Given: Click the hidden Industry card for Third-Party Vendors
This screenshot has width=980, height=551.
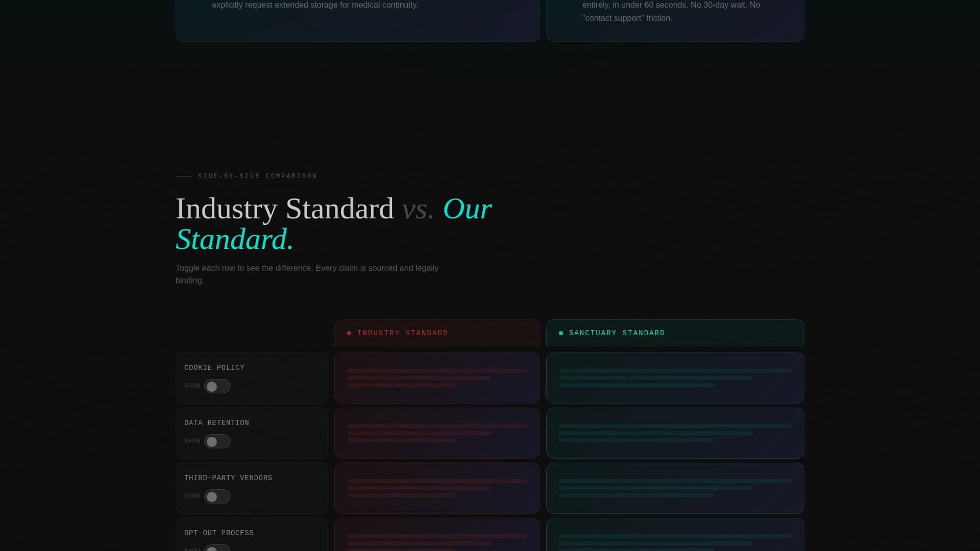Looking at the screenshot, I should point(437,488).
